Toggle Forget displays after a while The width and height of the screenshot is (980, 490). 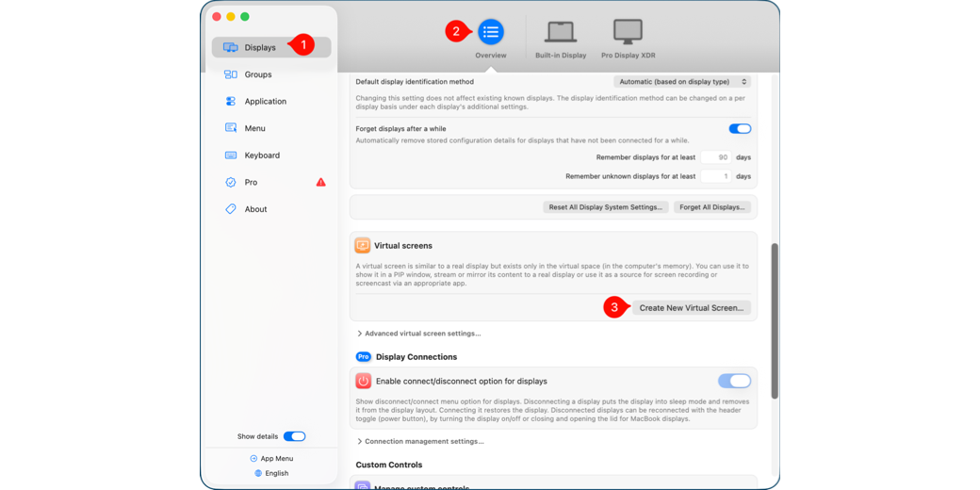pyautogui.click(x=740, y=129)
